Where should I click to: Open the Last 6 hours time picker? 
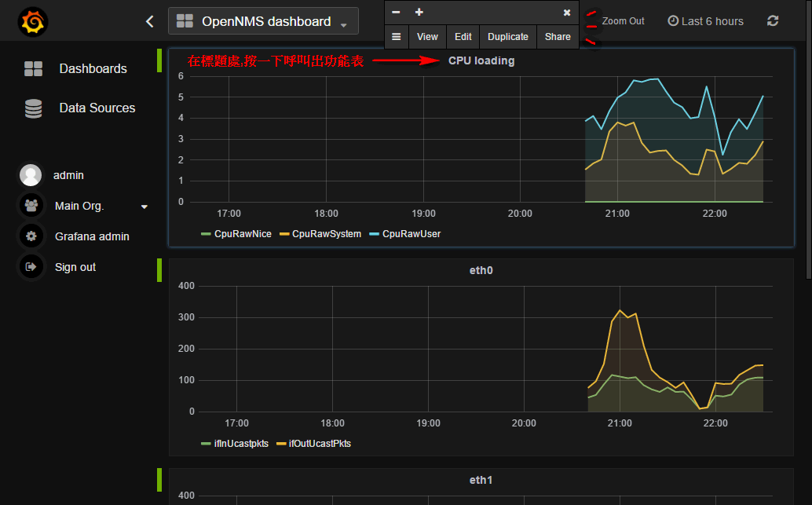(x=705, y=21)
